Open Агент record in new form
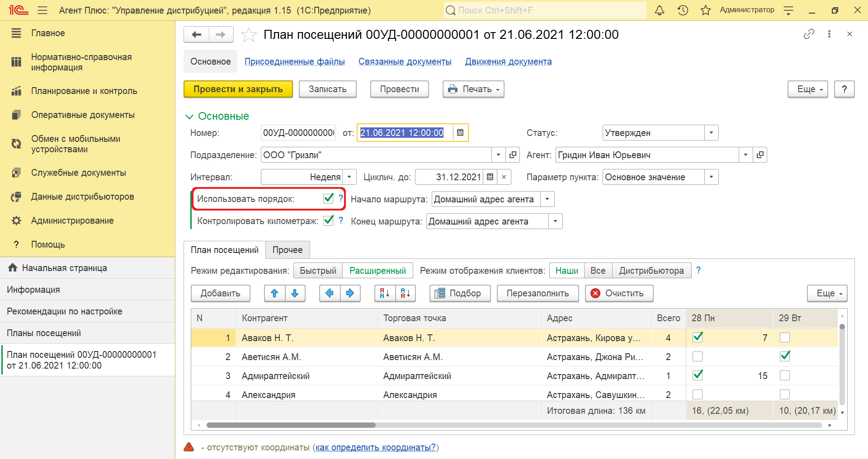This screenshot has width=868, height=459. click(760, 155)
